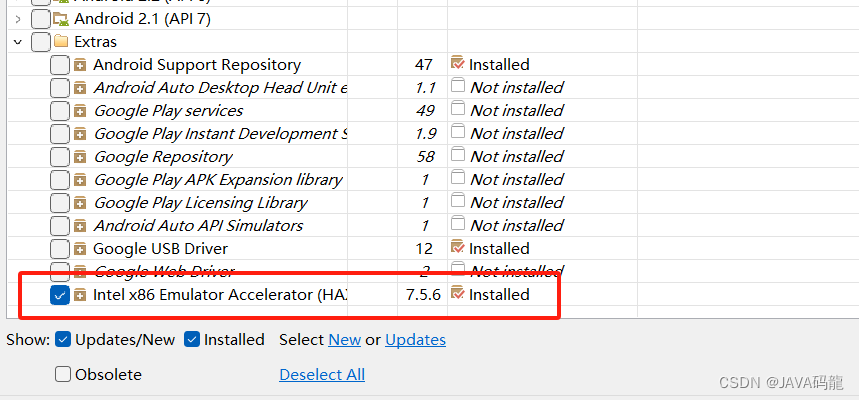Click the Google Play Instant Development package icon
The height and width of the screenshot is (400, 859).
point(80,134)
